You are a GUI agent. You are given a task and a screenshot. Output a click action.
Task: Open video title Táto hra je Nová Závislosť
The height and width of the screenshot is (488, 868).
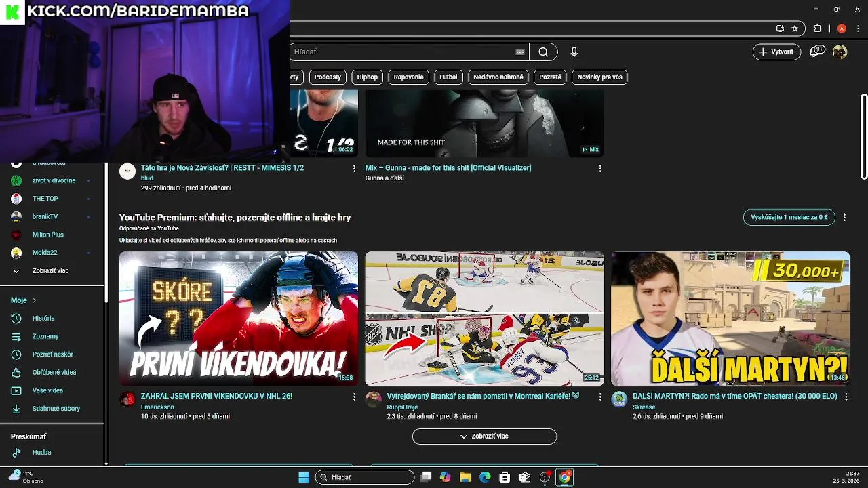tap(222, 168)
